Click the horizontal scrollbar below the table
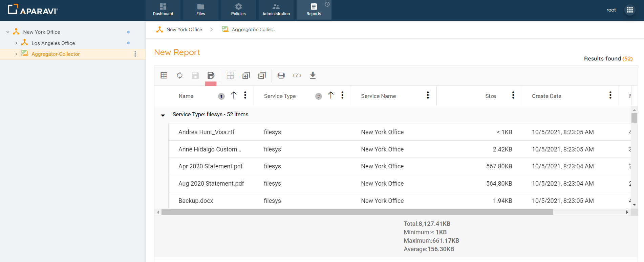644x262 pixels. click(357, 212)
